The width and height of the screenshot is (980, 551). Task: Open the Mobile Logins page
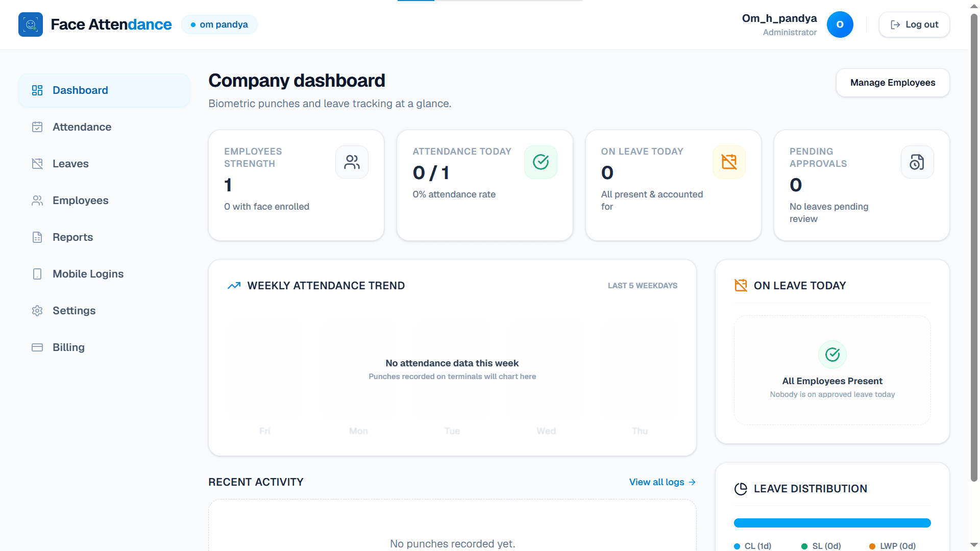(104, 274)
